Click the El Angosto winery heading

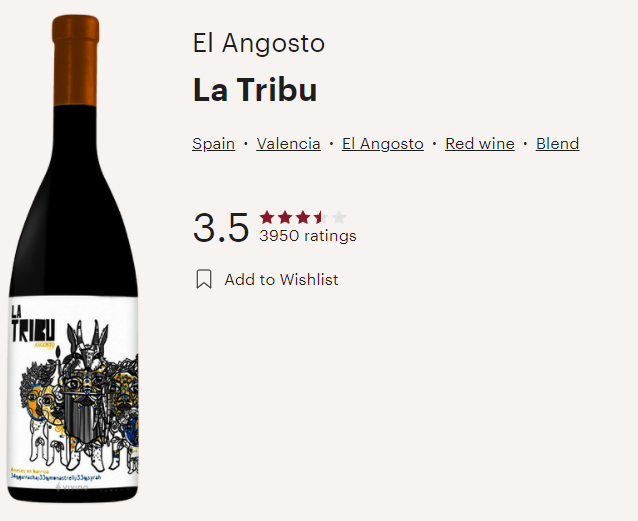[x=259, y=43]
